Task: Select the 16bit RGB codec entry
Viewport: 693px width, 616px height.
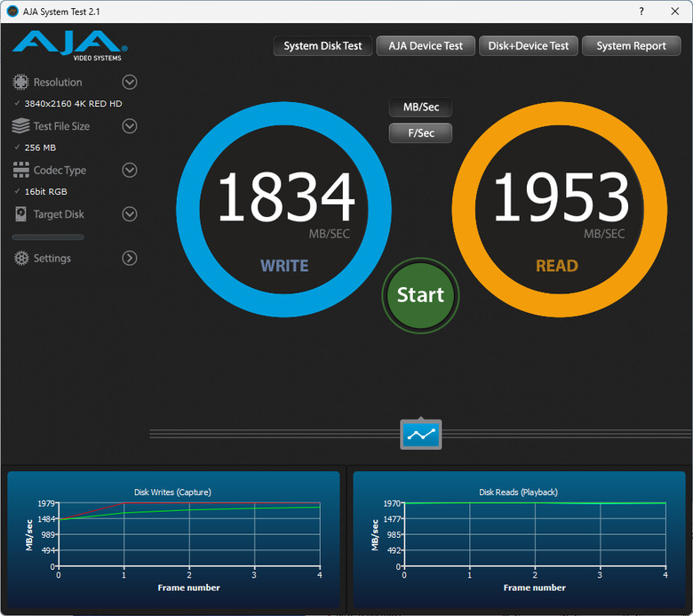Action: 46,191
